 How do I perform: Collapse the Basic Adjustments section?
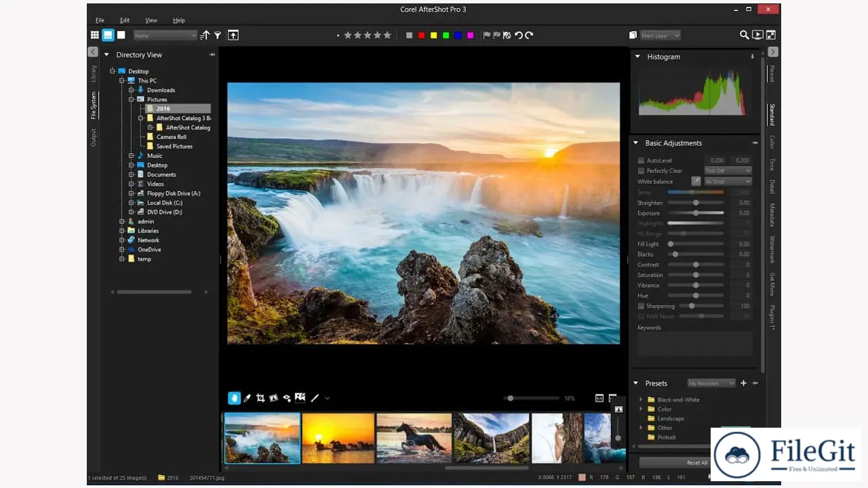click(636, 143)
